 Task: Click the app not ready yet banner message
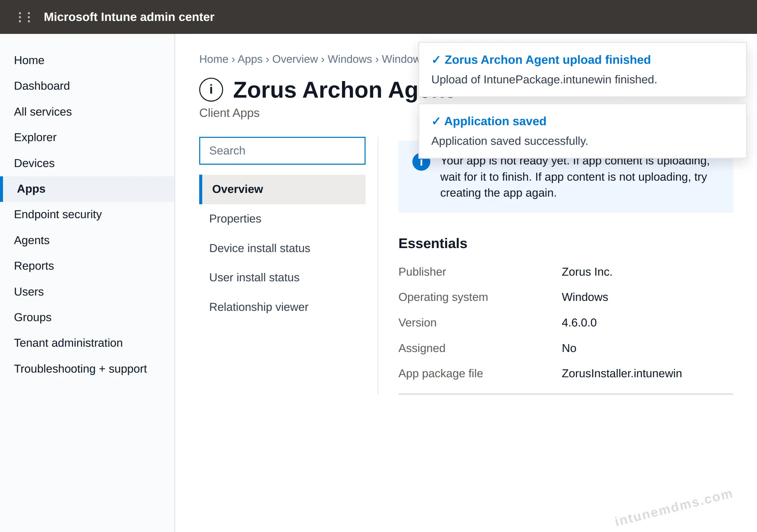574,177
